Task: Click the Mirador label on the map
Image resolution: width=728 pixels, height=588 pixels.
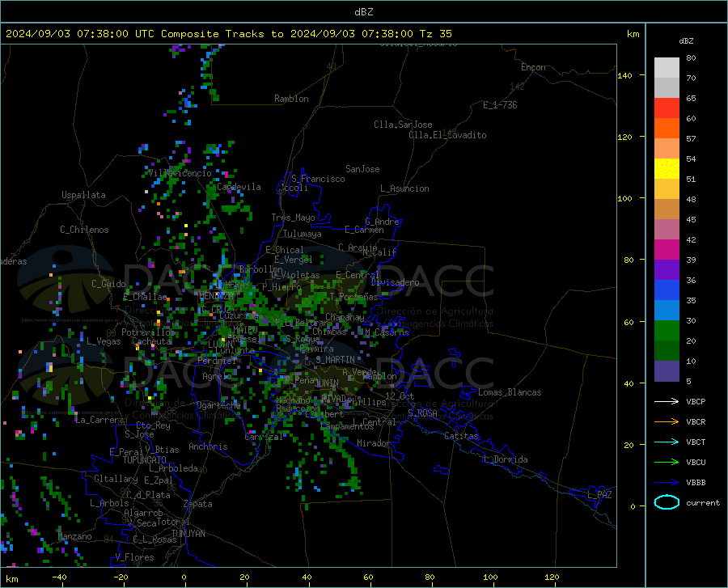Action: click(x=374, y=443)
